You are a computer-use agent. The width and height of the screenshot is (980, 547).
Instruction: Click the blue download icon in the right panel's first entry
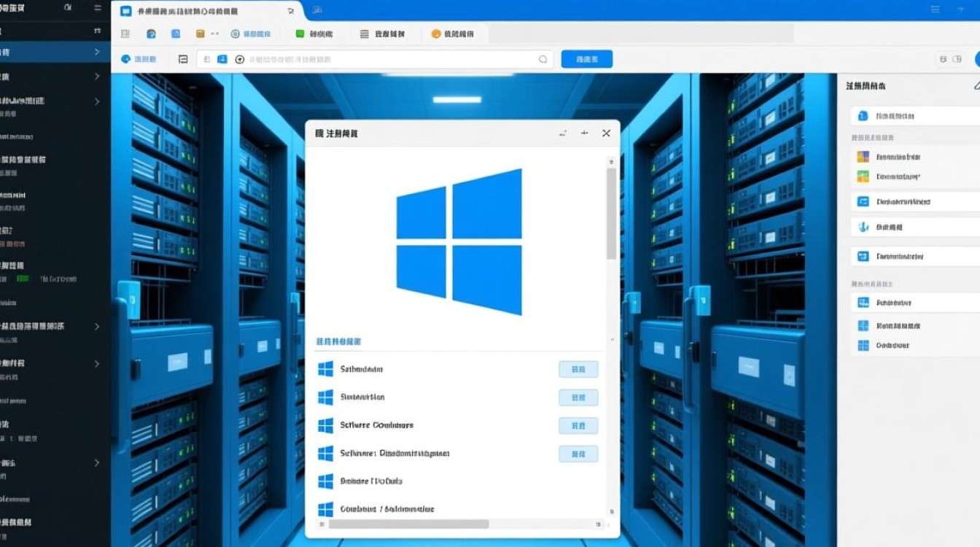pos(862,115)
